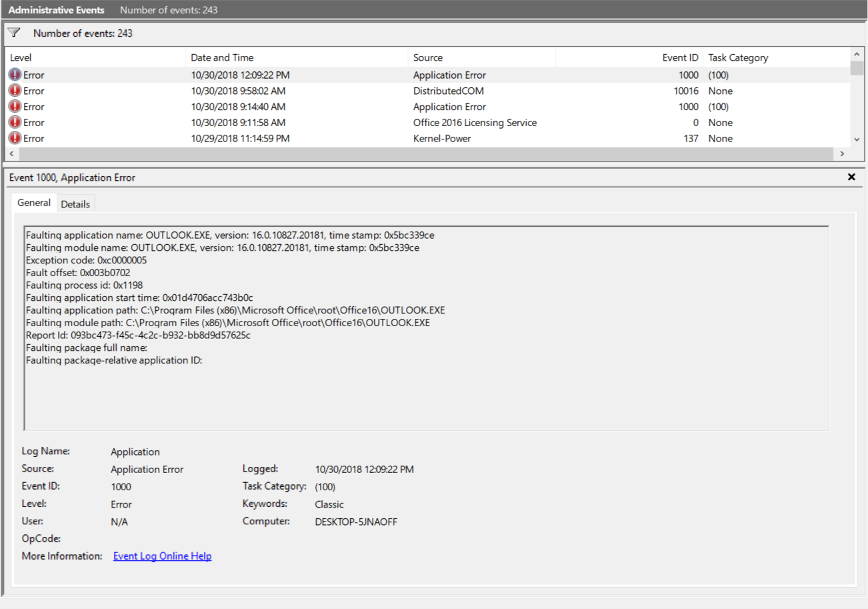
Task: Click the Faulting module path line
Action: [x=227, y=323]
